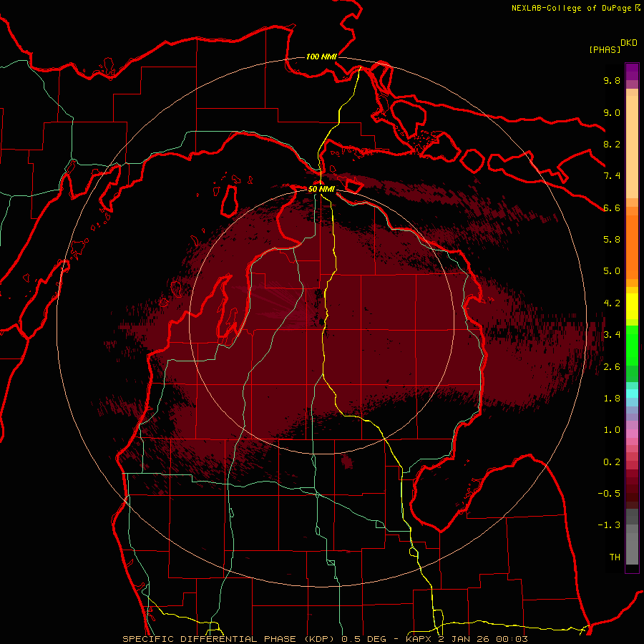Image resolution: width=644 pixels, height=644 pixels.
Task: Click the 9.8 value on color scale
Action: coord(612,80)
